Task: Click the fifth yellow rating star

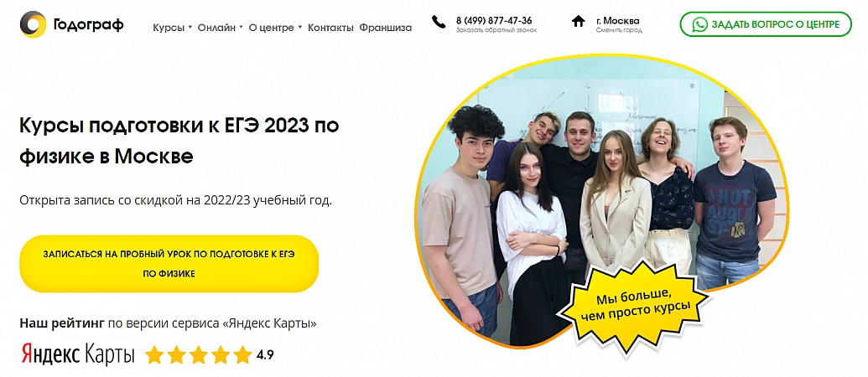Action: pyautogui.click(x=242, y=355)
